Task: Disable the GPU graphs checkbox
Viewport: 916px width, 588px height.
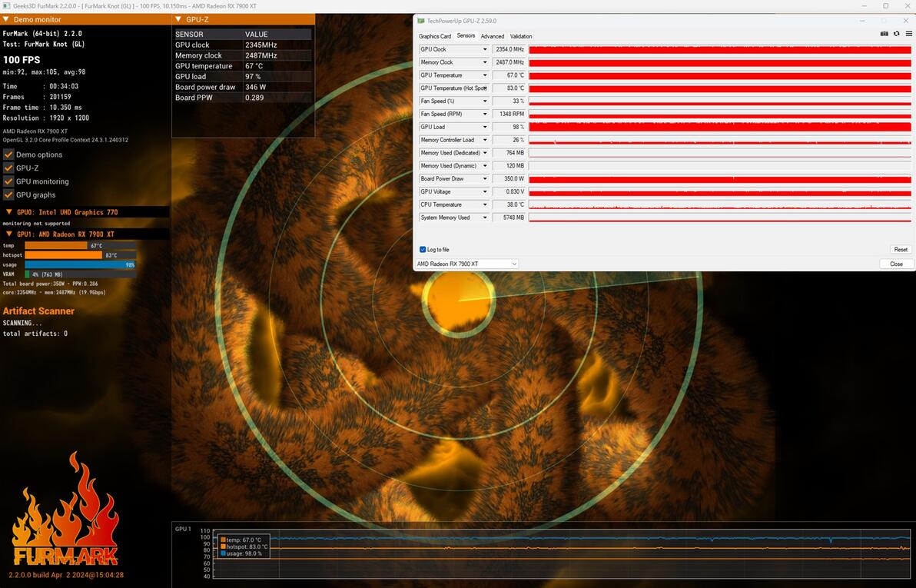Action: coord(8,194)
